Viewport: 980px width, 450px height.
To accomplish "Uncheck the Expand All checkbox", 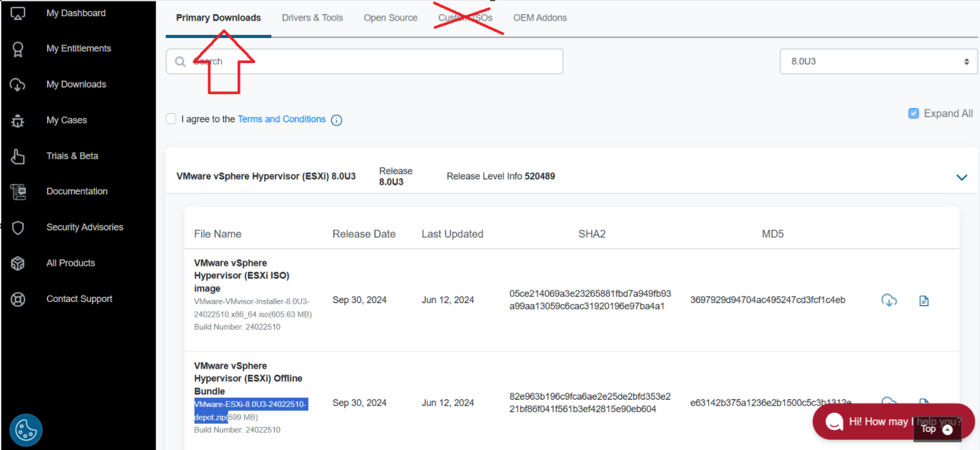I will click(x=914, y=113).
